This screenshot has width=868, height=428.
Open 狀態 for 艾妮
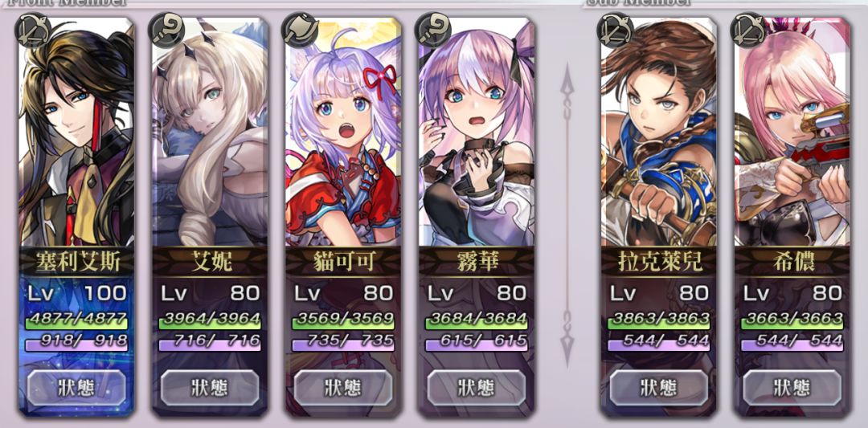pyautogui.click(x=210, y=388)
